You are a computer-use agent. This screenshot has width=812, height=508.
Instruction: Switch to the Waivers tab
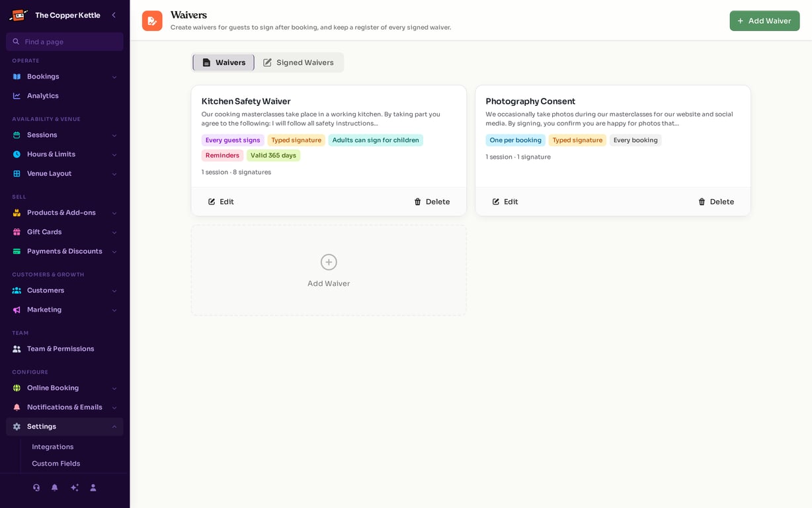[223, 63]
